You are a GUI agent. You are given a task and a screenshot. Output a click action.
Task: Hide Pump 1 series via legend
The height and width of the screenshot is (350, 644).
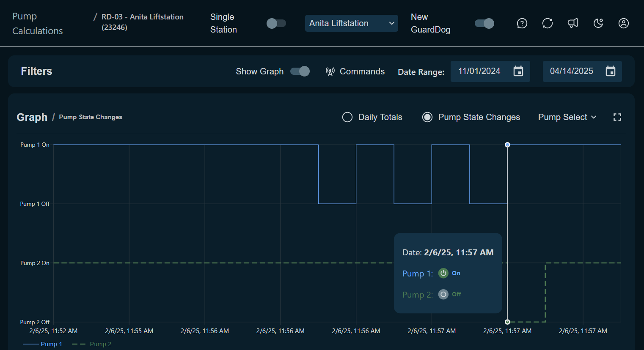[x=42, y=344]
